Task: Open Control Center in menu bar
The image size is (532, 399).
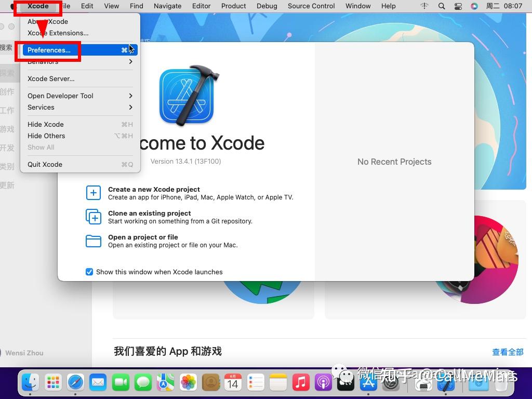Action: point(458,6)
